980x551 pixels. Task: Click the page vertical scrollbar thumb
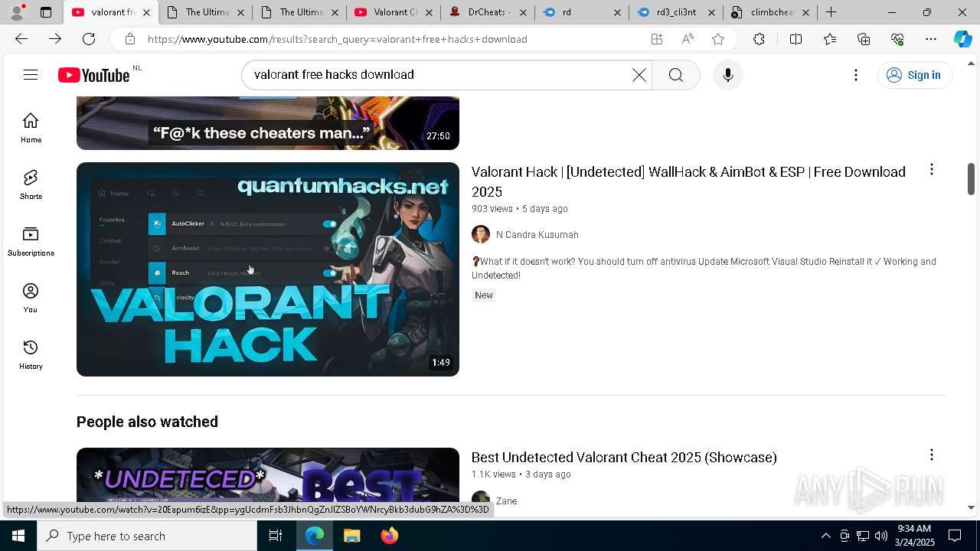point(971,178)
